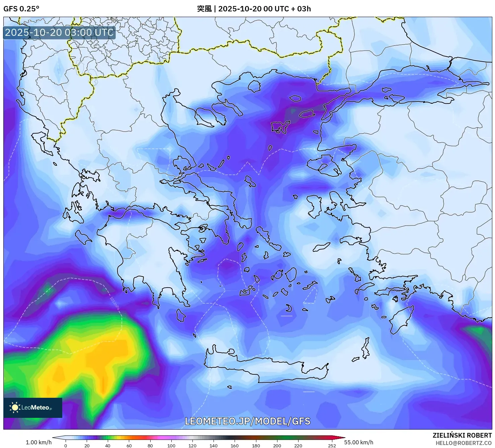Screen dimensions: 495x448
Task: Click the LeoMeteo sun logo
Action: (15, 407)
